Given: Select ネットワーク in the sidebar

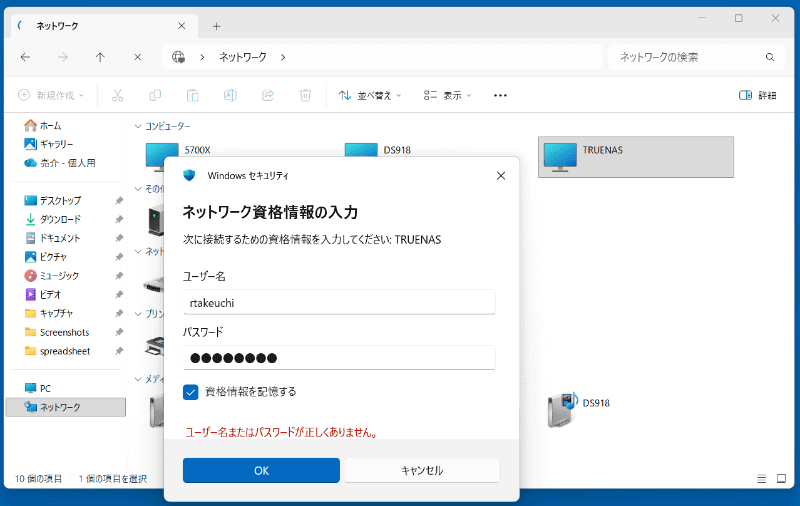Looking at the screenshot, I should point(65,408).
